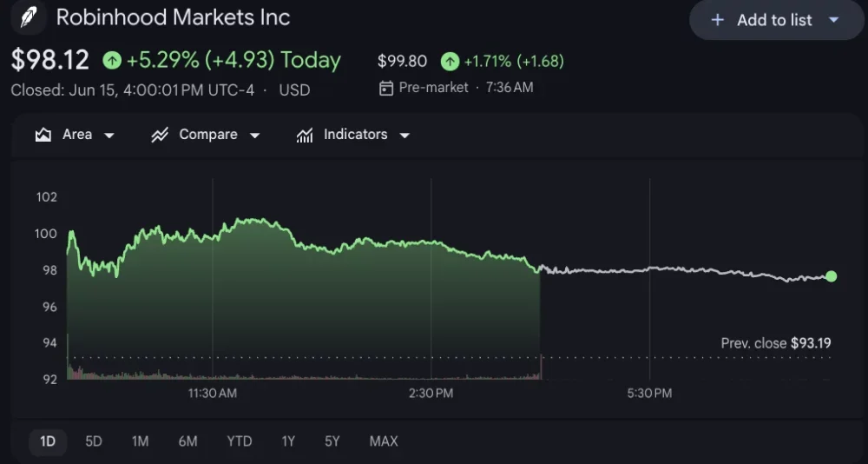Click the pre-market calendar icon
Image resolution: width=868 pixels, height=464 pixels.
[386, 88]
